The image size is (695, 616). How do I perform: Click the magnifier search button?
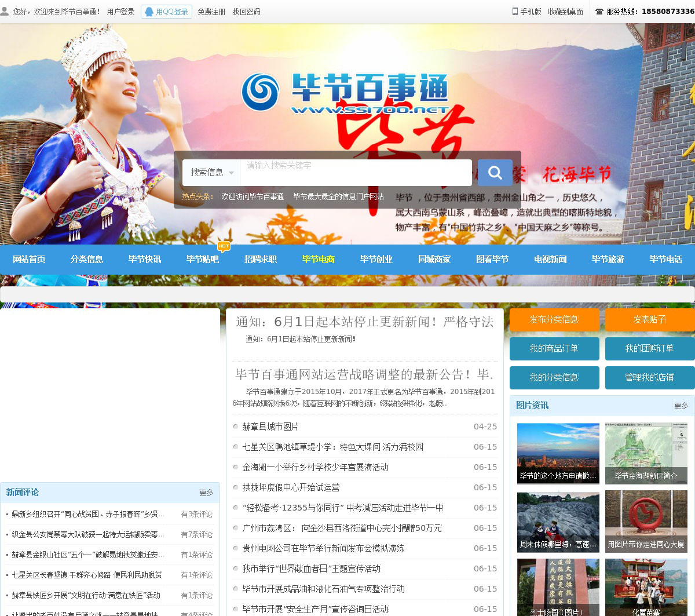click(495, 173)
